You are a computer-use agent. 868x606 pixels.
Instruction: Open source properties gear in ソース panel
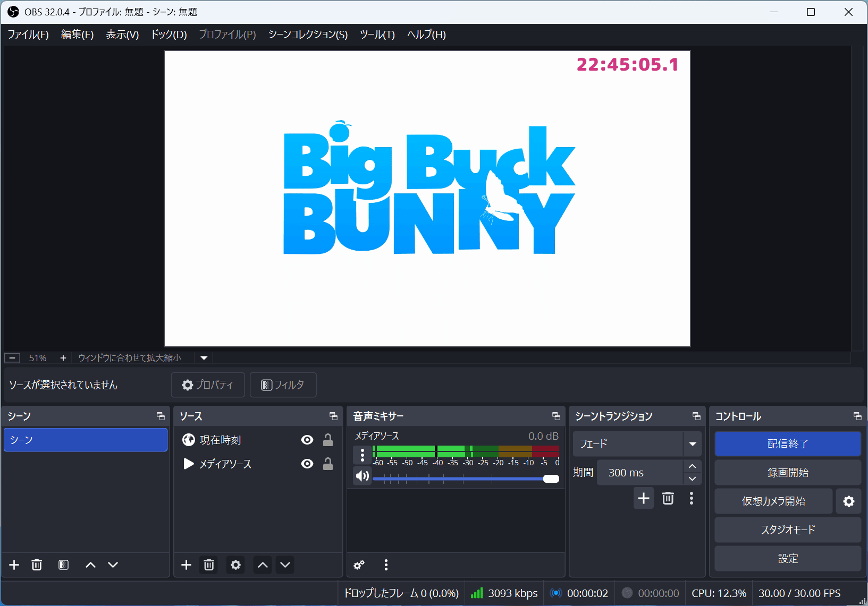pos(235,565)
